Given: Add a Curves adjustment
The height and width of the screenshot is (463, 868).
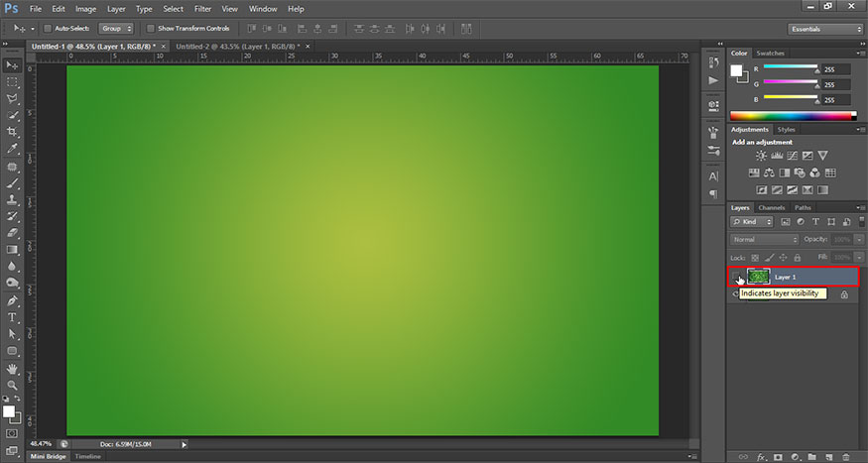Looking at the screenshot, I should (793, 156).
